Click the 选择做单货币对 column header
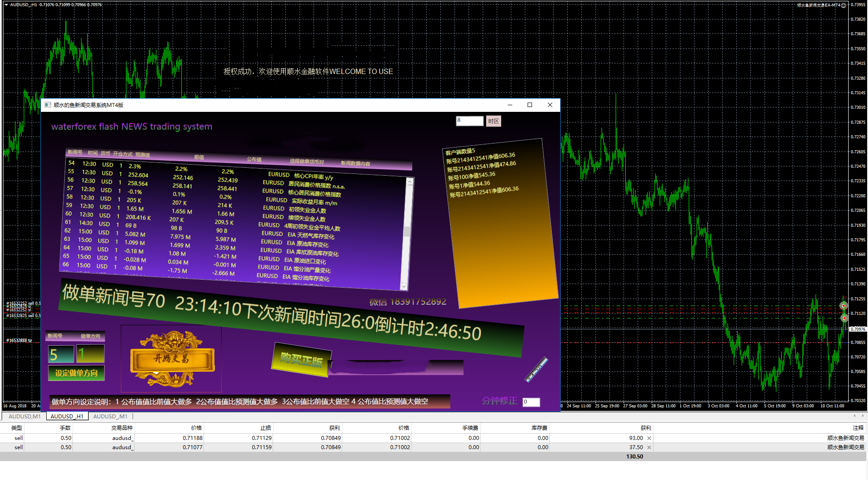868x480 pixels. coord(307,162)
